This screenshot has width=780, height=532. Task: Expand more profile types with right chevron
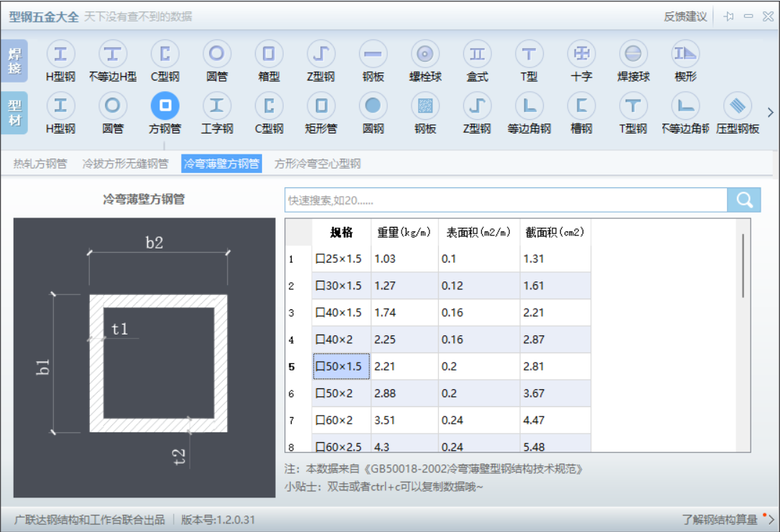[x=771, y=113]
